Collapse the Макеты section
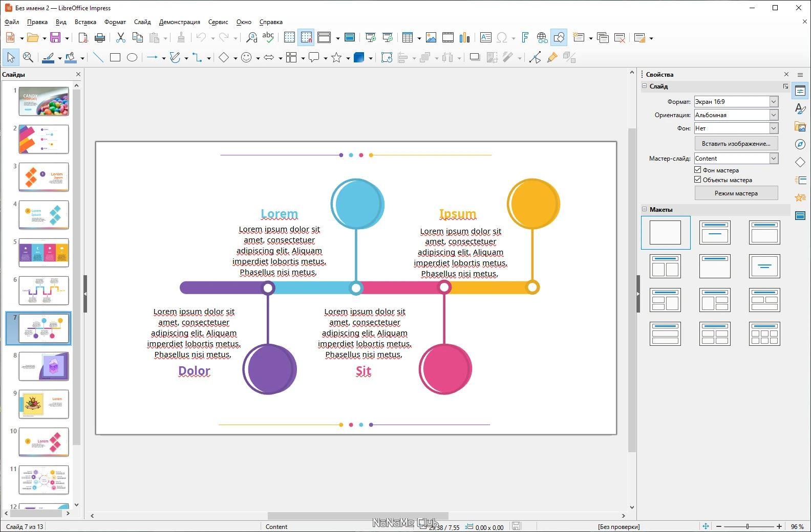 coord(644,209)
